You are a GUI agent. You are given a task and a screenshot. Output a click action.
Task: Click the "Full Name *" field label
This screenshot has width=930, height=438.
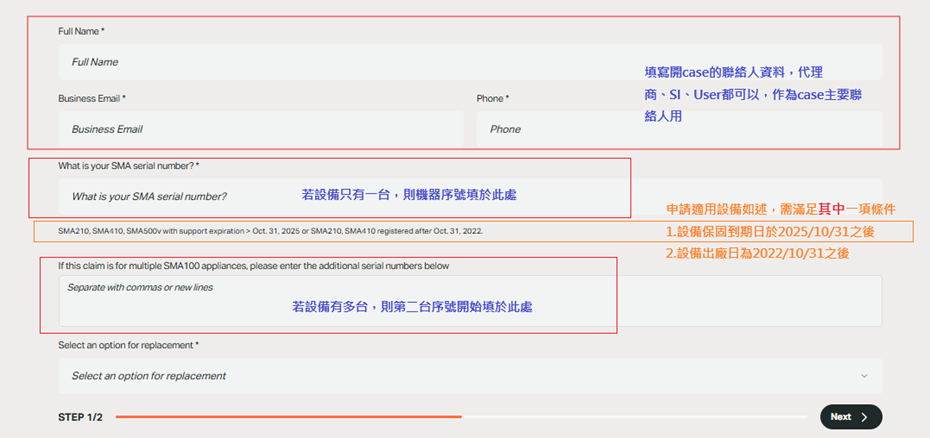(x=81, y=32)
